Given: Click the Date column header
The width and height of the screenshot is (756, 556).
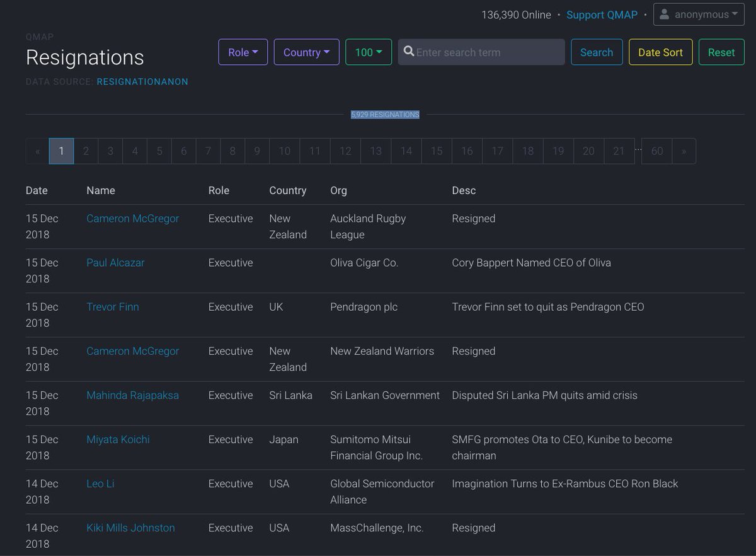Looking at the screenshot, I should point(37,190).
